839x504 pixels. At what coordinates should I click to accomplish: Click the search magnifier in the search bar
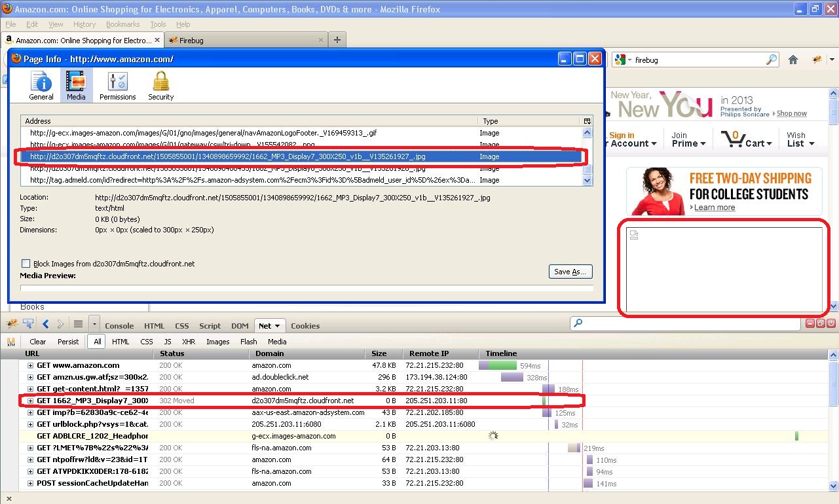coord(771,60)
